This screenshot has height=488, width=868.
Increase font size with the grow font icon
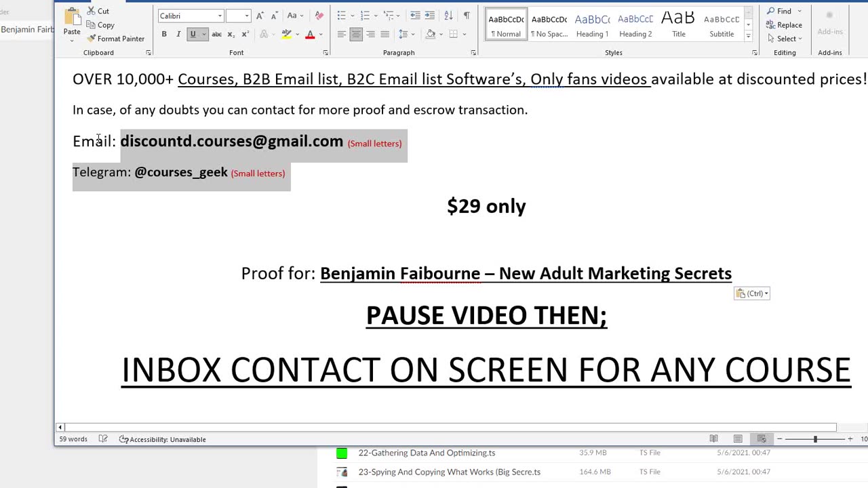(x=260, y=16)
